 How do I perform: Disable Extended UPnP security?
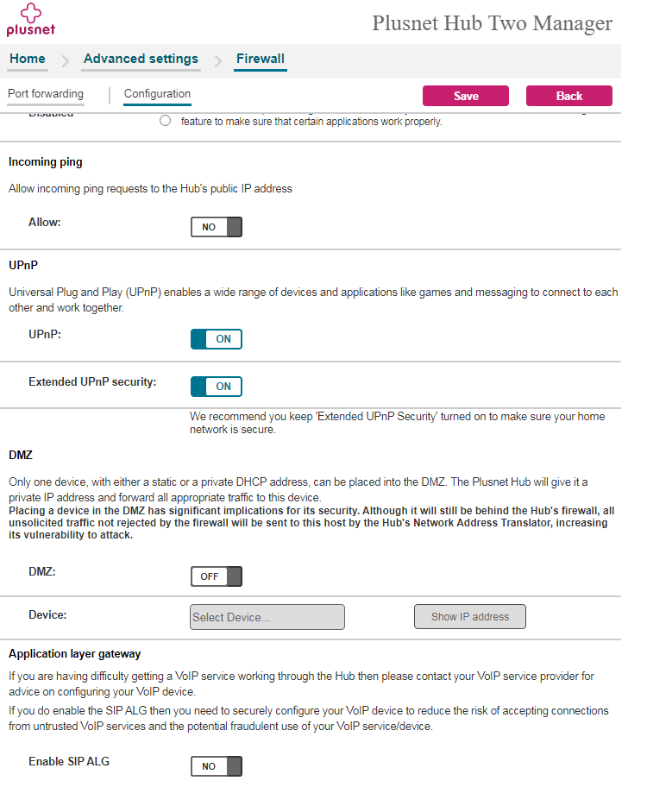(x=216, y=386)
